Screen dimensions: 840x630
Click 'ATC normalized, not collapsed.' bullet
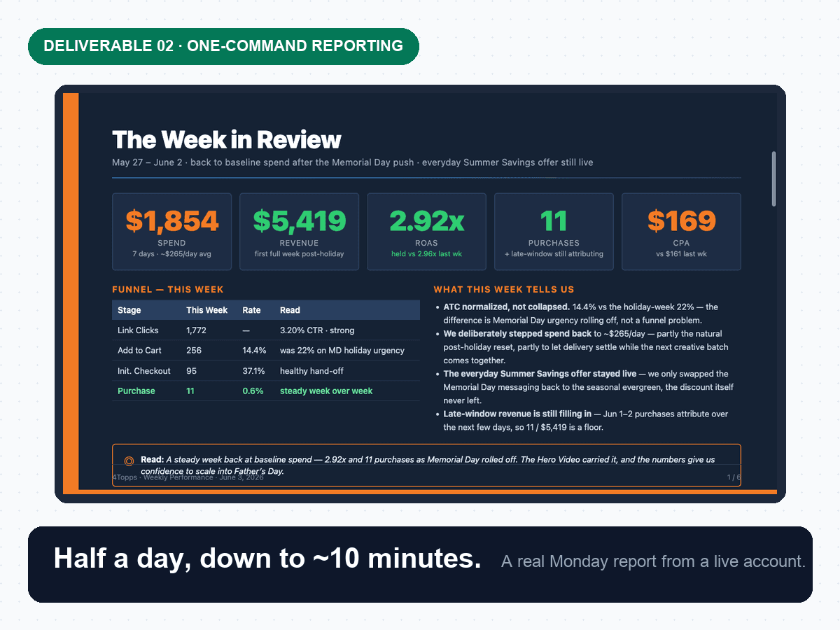coord(506,307)
